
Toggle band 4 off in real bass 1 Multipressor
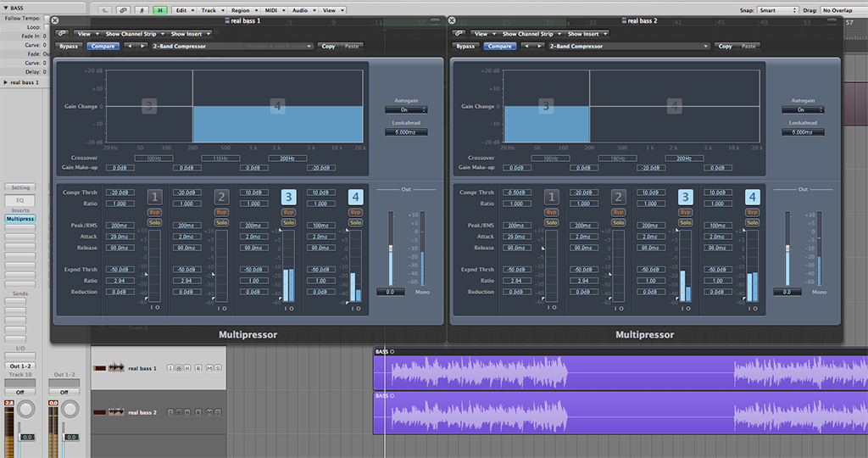(355, 197)
